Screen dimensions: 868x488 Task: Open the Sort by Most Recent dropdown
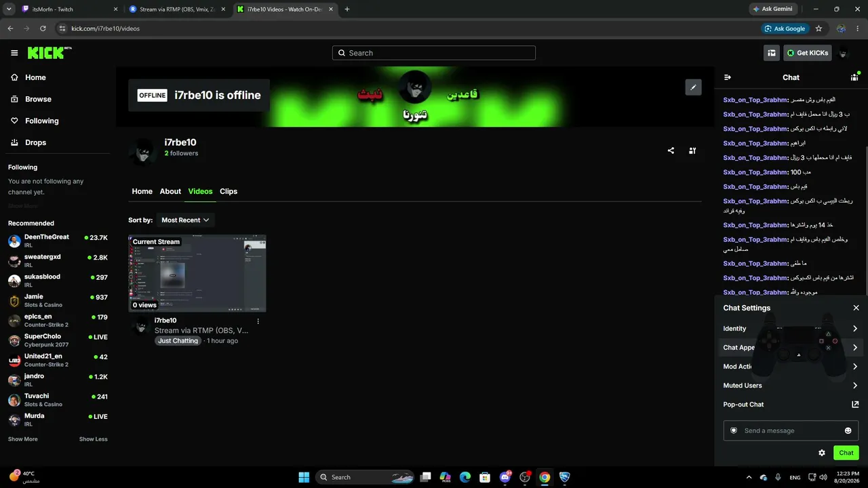185,220
